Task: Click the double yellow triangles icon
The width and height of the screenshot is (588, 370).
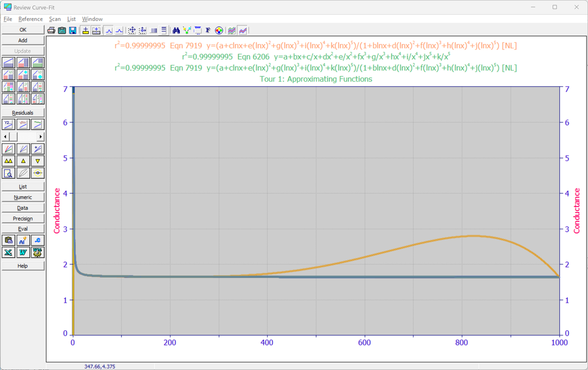Action: point(8,161)
